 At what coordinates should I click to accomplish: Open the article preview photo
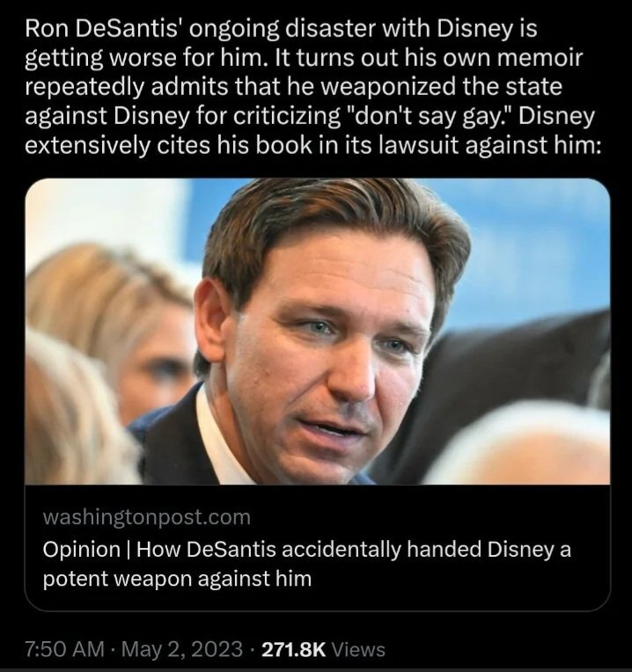(x=317, y=332)
